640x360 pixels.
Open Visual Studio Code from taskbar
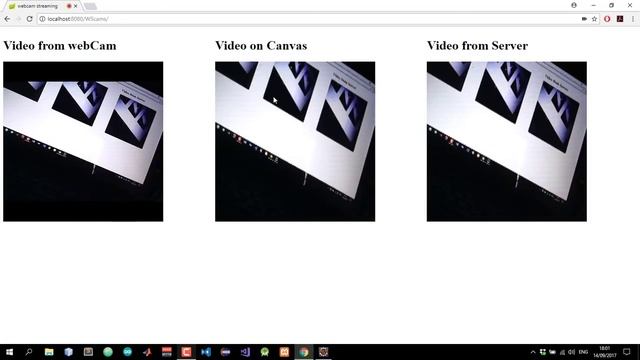pyautogui.click(x=206, y=352)
